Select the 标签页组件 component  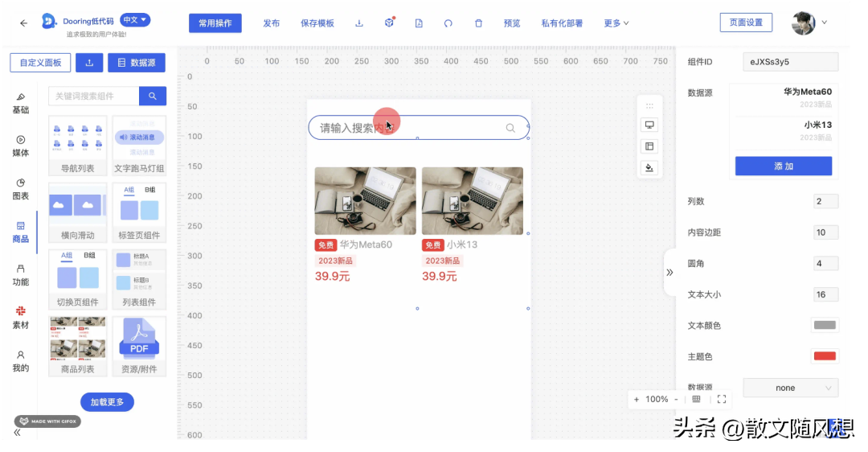(139, 212)
